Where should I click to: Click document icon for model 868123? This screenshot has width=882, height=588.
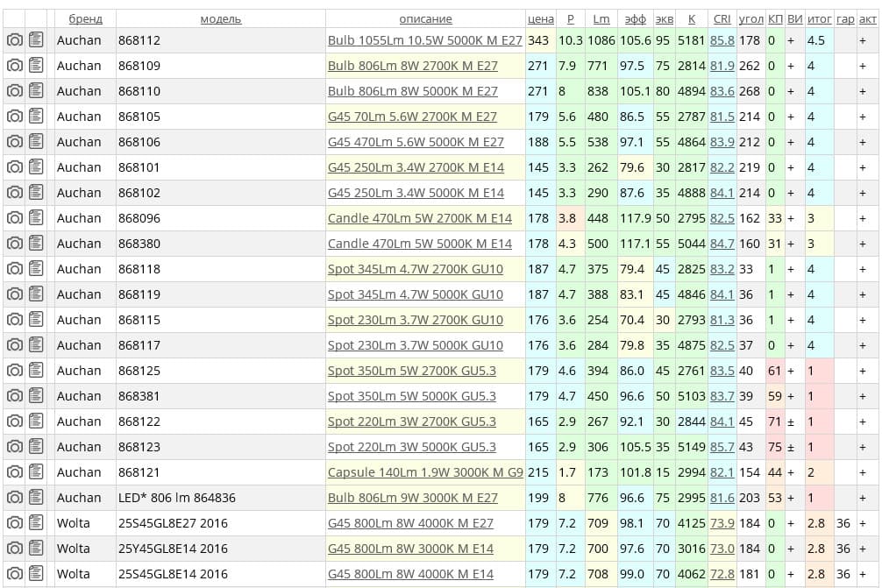36,447
